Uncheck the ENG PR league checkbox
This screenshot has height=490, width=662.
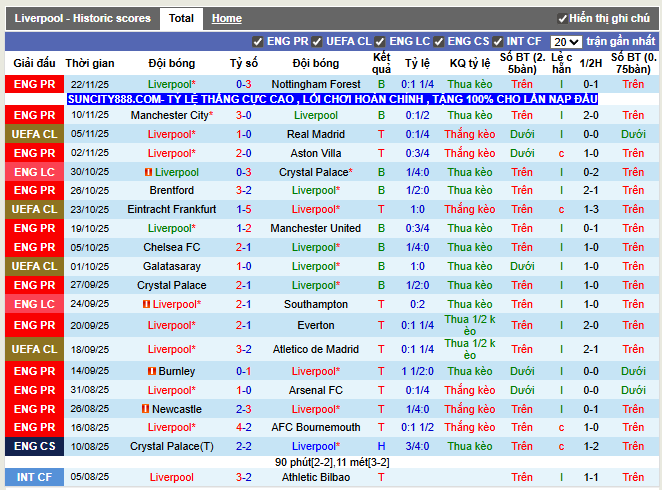click(x=258, y=42)
